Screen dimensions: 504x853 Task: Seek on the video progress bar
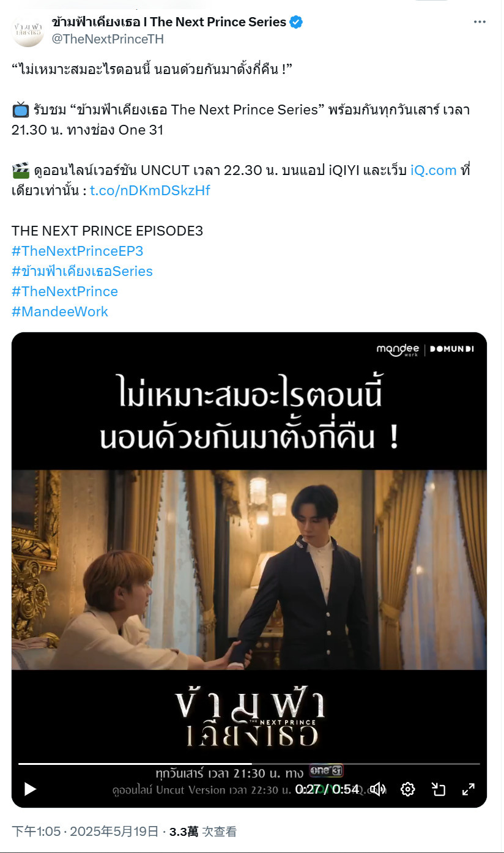click(x=249, y=764)
